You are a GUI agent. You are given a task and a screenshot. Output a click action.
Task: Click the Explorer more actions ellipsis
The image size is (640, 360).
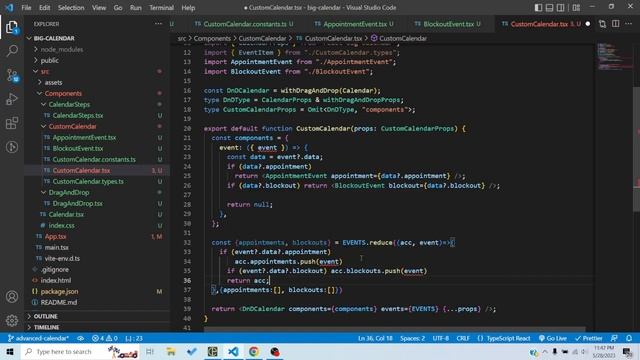click(158, 24)
